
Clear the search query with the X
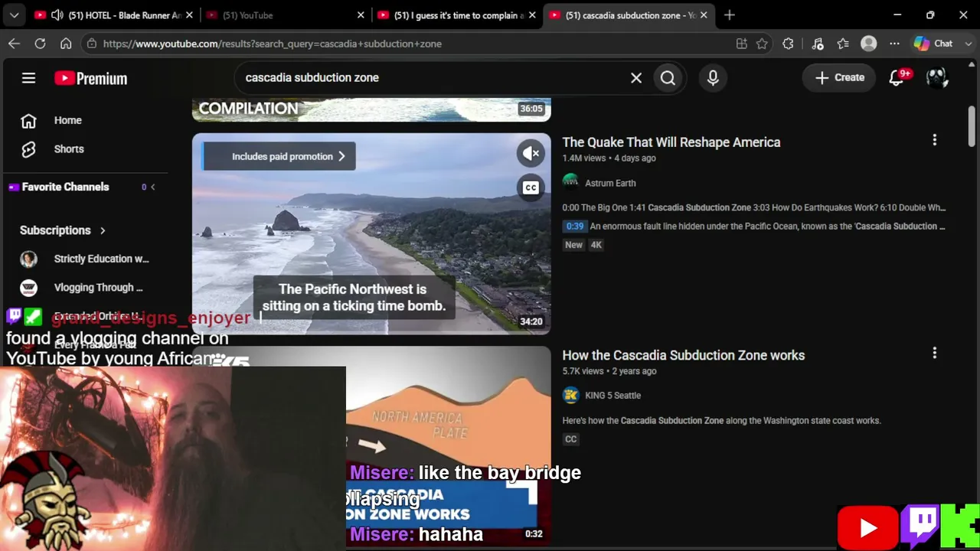click(636, 77)
